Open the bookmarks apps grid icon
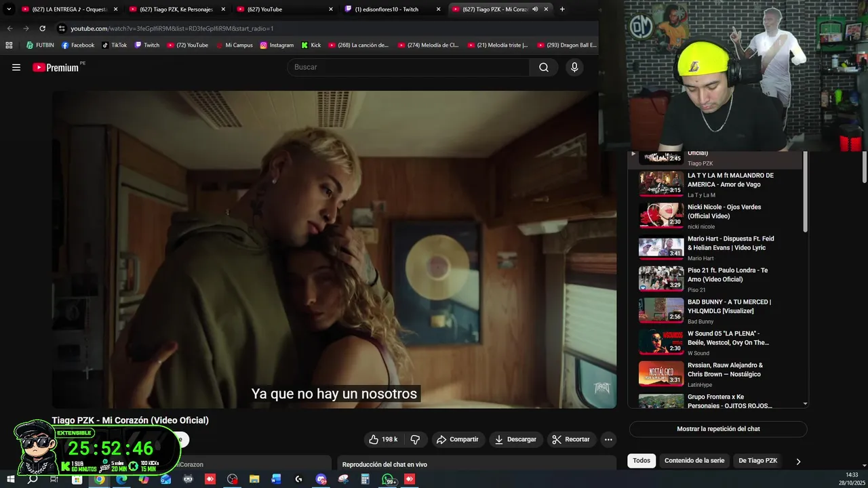 (9, 45)
